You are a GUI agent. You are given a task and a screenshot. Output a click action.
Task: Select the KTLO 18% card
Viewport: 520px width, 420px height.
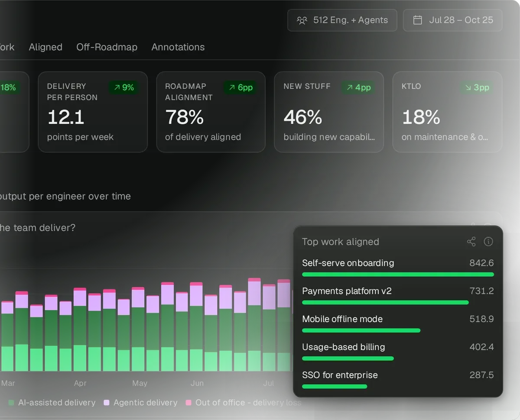click(x=447, y=112)
